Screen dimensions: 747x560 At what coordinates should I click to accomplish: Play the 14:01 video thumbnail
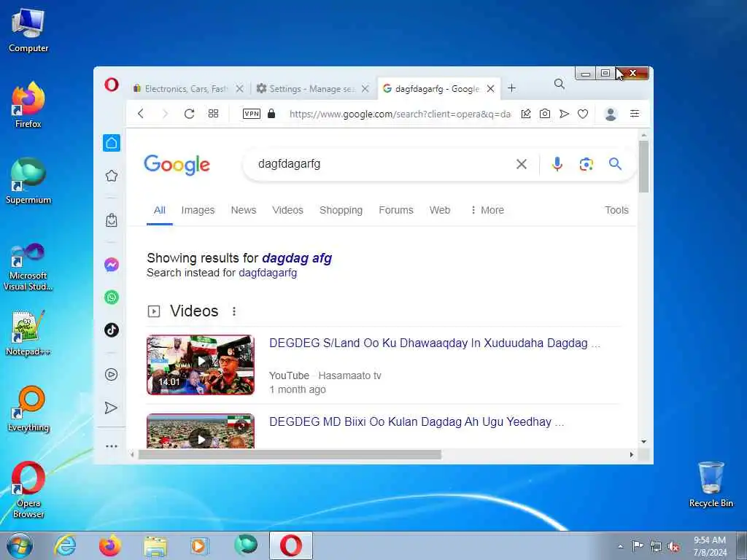(201, 365)
